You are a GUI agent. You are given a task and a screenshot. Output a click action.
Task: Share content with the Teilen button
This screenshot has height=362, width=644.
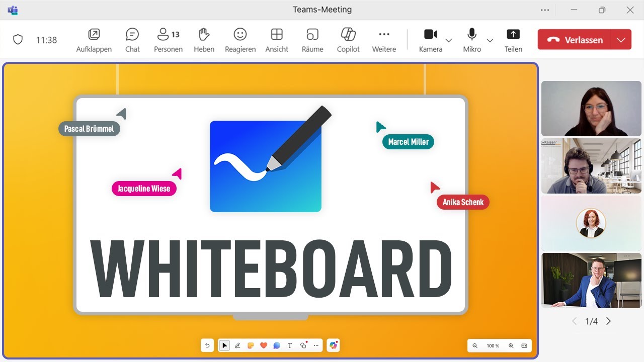pos(513,40)
